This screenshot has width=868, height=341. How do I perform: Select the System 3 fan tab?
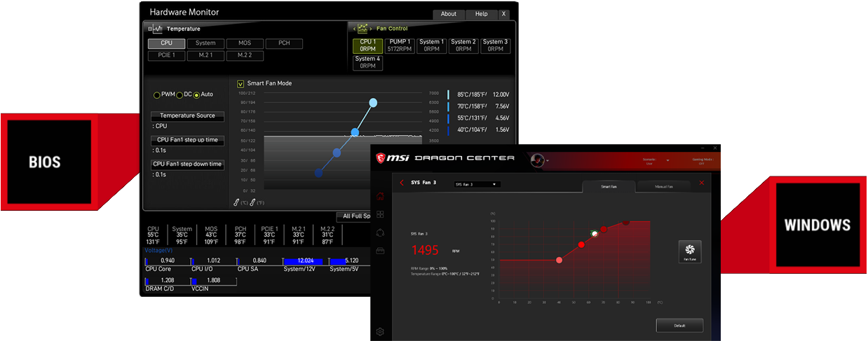pos(495,46)
